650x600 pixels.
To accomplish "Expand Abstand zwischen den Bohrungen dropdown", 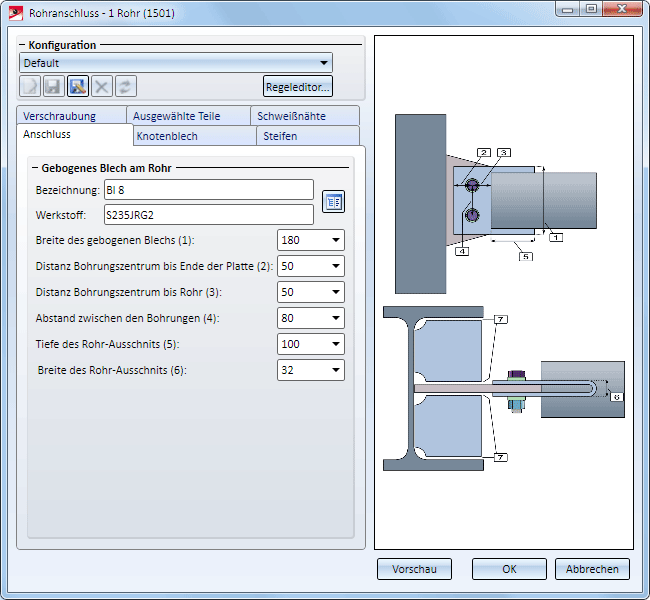I will 334,319.
